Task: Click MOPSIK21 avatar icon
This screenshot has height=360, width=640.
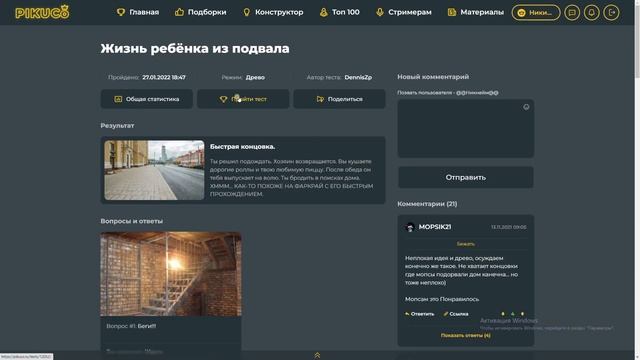Action: click(410, 227)
